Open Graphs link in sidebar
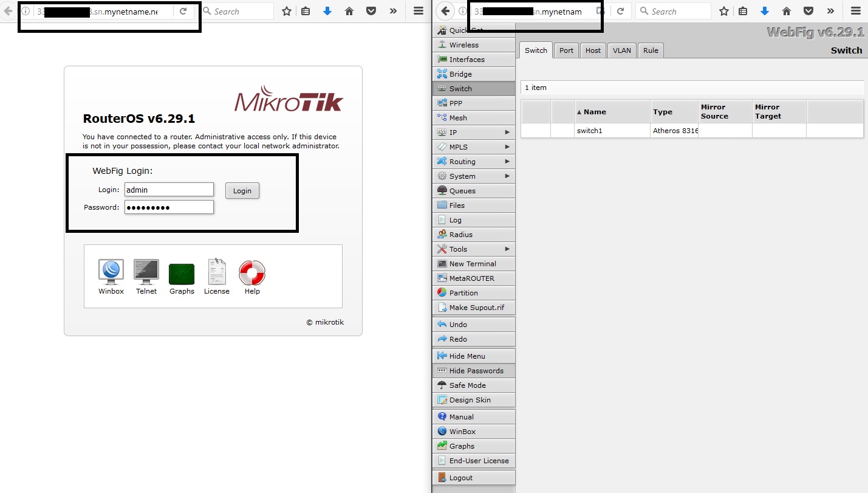 coord(474,446)
